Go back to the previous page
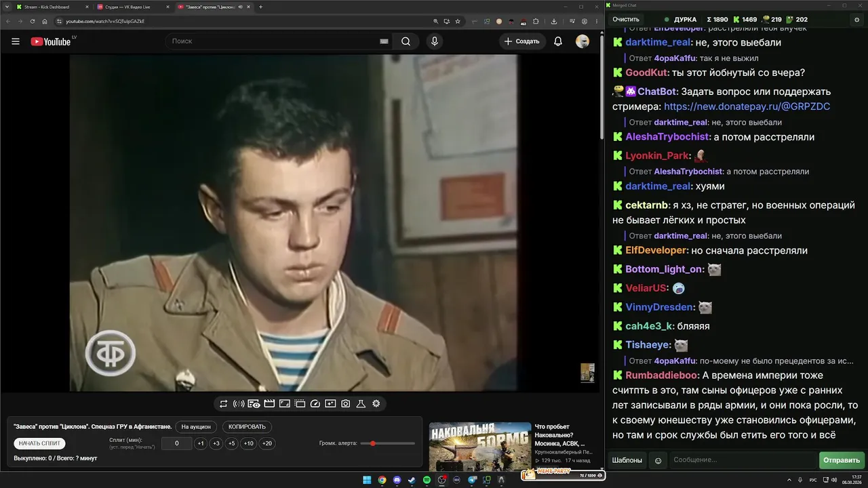This screenshot has height=488, width=868. [x=8, y=21]
